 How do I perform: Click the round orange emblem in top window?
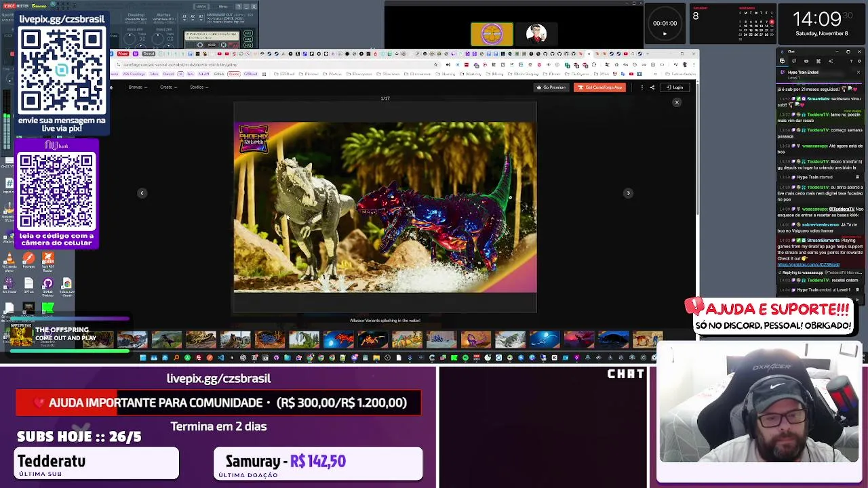[492, 34]
